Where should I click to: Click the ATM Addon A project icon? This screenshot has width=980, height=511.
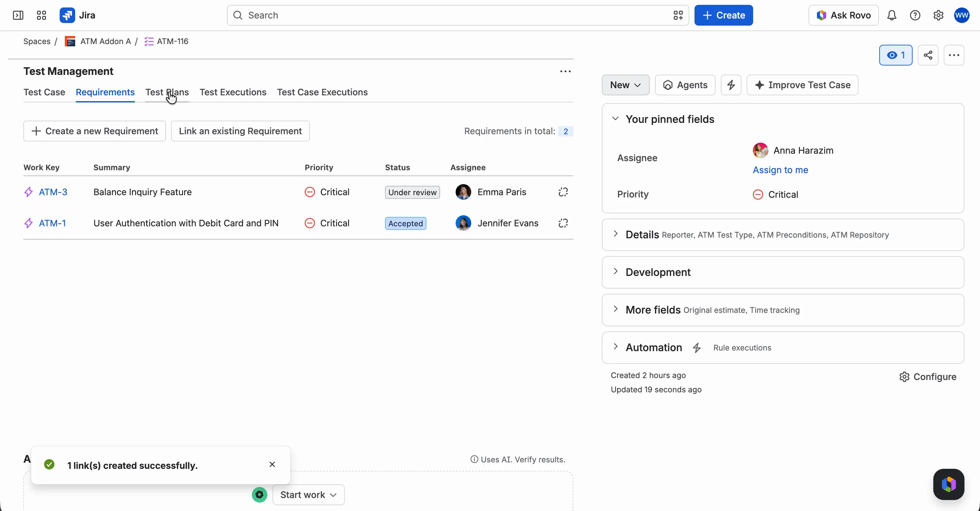(70, 42)
